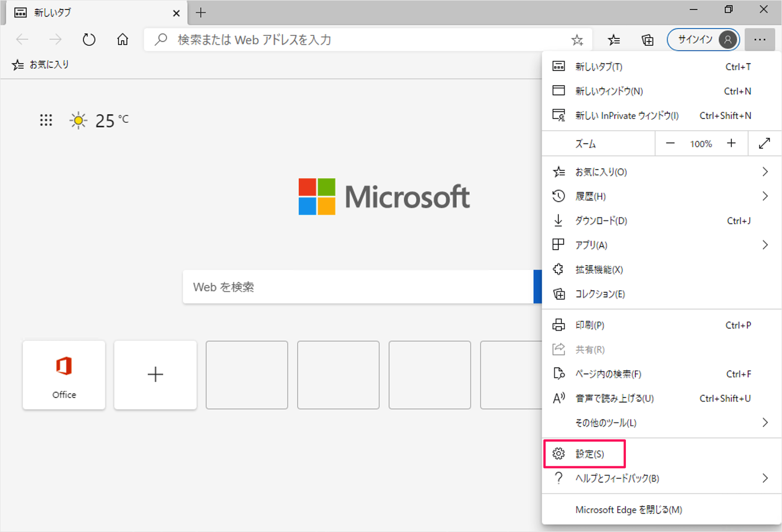The width and height of the screenshot is (782, 532).
Task: Choose 印刷(P) menu item
Action: coord(661,325)
